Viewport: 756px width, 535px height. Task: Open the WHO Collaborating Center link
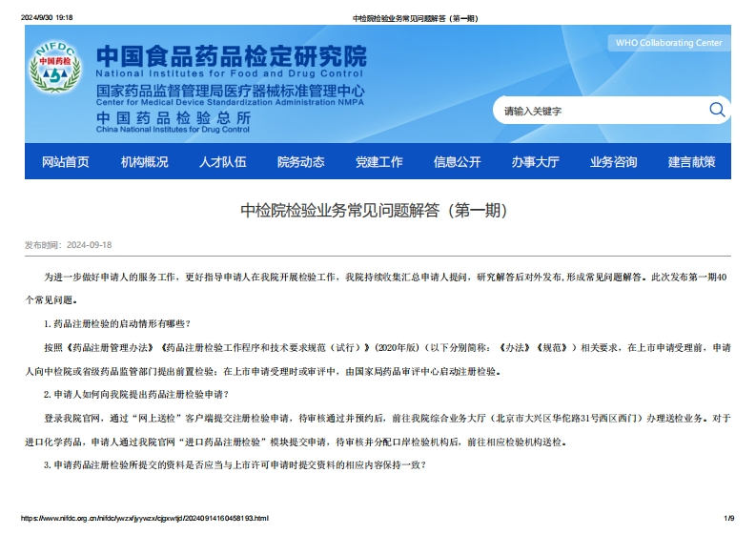(668, 43)
